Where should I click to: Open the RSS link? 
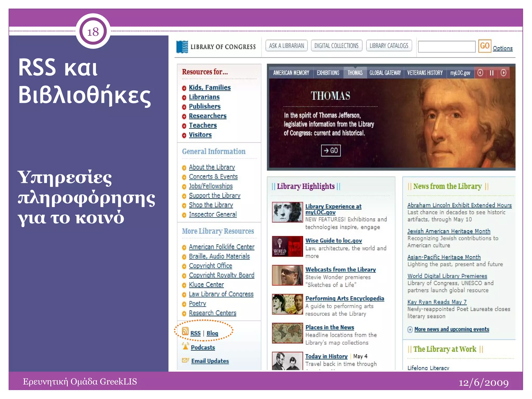click(x=195, y=333)
